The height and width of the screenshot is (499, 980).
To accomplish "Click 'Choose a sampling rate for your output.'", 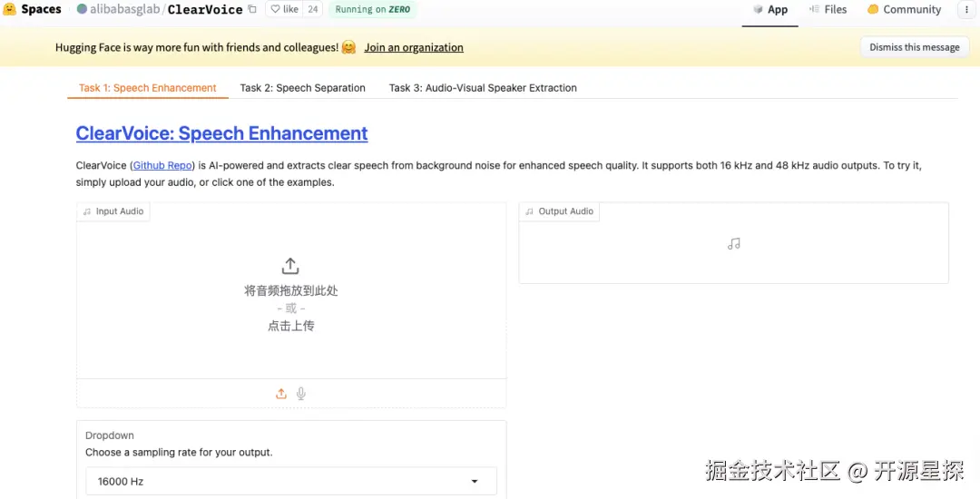I will pyautogui.click(x=179, y=452).
